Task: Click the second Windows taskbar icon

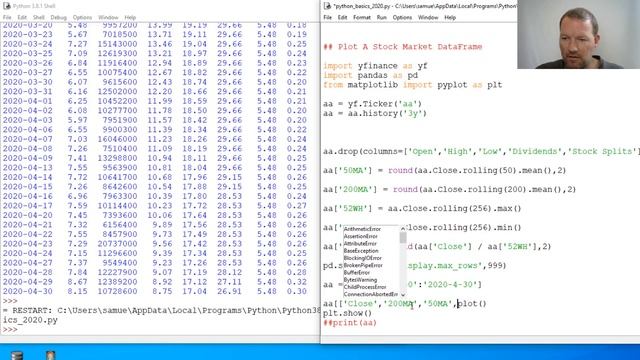Action: click(50, 355)
